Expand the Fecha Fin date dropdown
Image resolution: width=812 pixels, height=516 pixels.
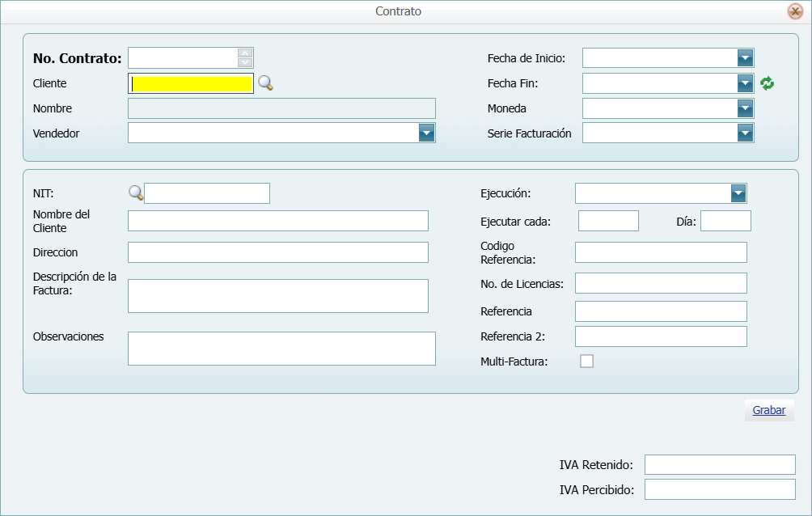(x=745, y=83)
